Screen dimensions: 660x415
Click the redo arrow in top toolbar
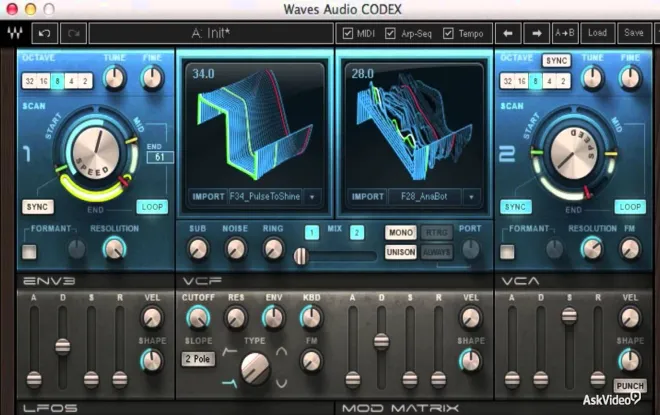74,33
